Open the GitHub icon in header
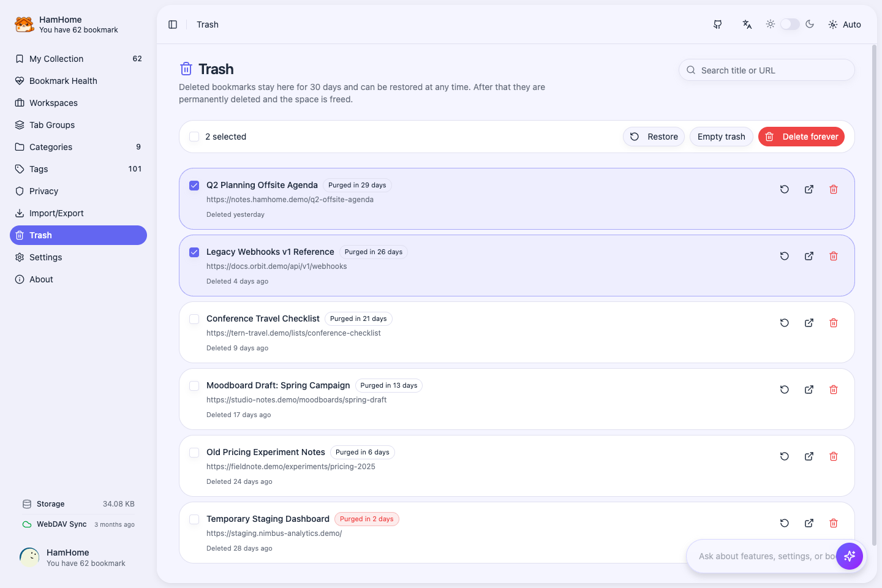 pos(718,24)
